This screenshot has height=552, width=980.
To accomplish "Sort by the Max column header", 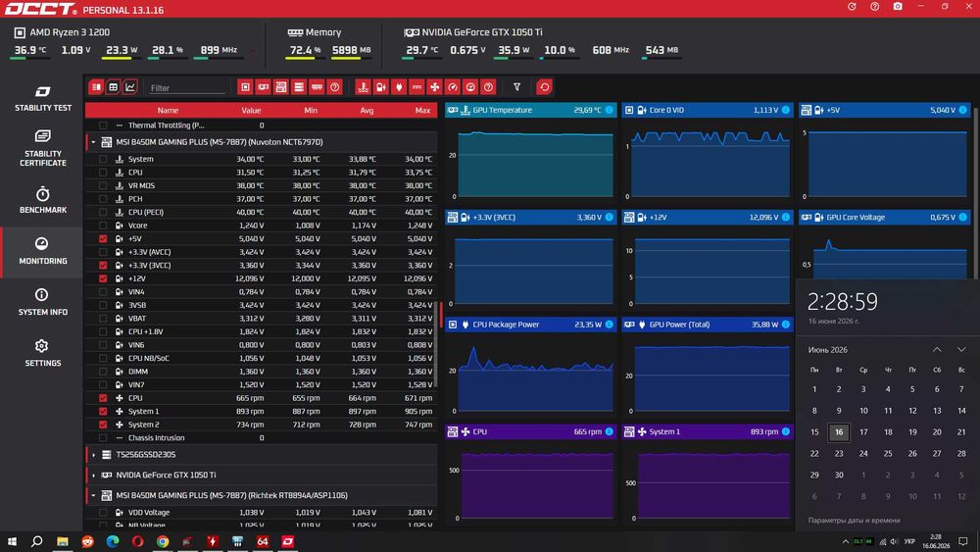I will coord(422,111).
